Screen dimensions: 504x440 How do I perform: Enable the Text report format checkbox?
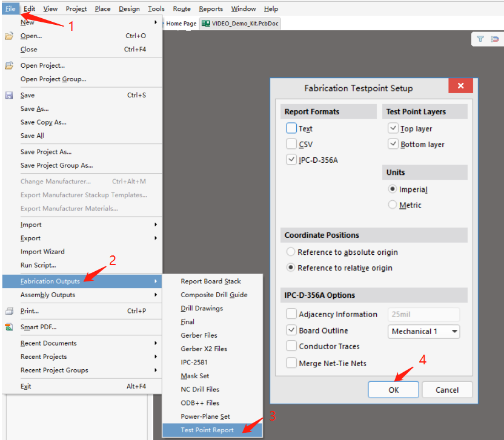click(x=291, y=128)
